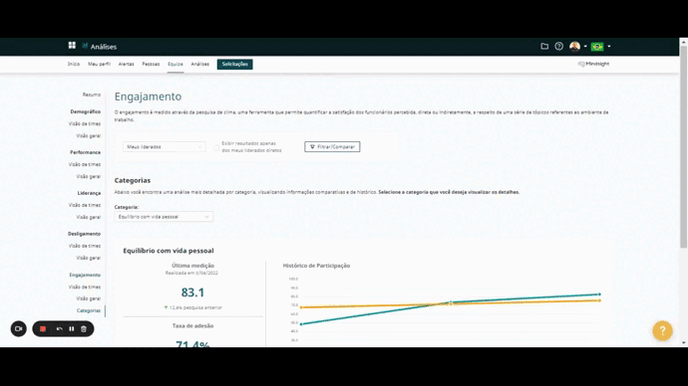
Task: Open the help question-mark icon in top bar
Action: 559,46
